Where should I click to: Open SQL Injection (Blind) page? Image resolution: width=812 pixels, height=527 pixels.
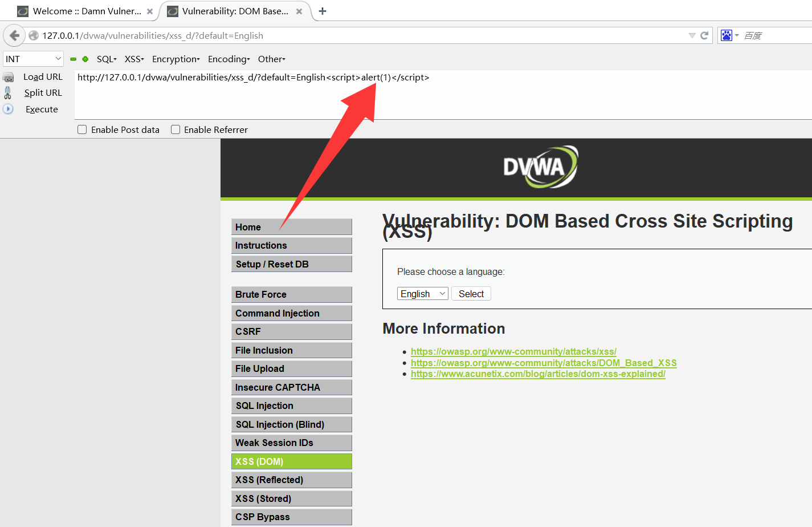click(292, 424)
